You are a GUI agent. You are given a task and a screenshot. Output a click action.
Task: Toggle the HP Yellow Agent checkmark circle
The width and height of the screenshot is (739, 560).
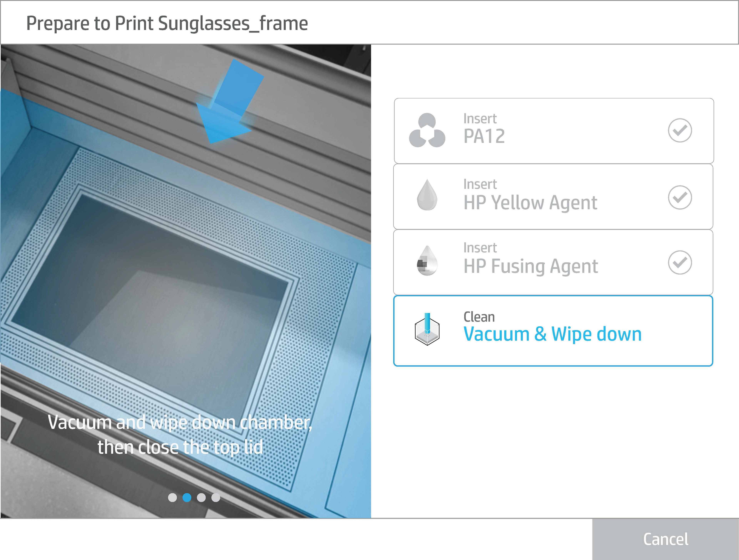(680, 197)
